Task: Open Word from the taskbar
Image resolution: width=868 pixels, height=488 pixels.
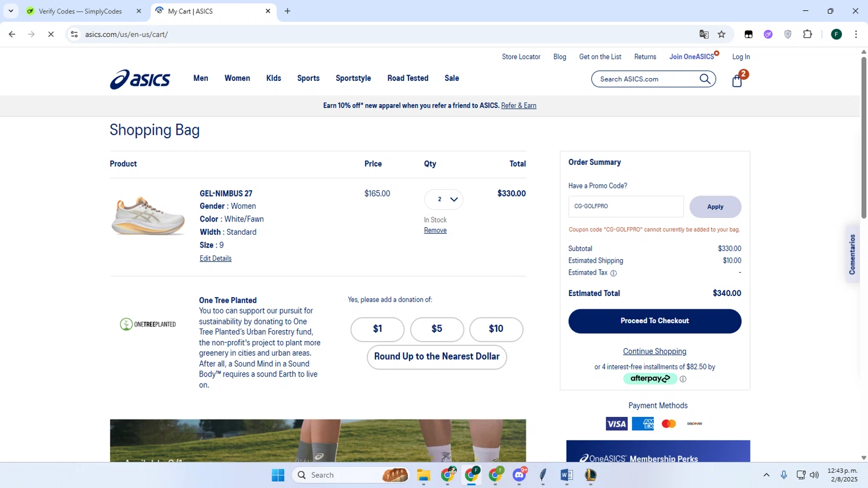Action: 567,475
